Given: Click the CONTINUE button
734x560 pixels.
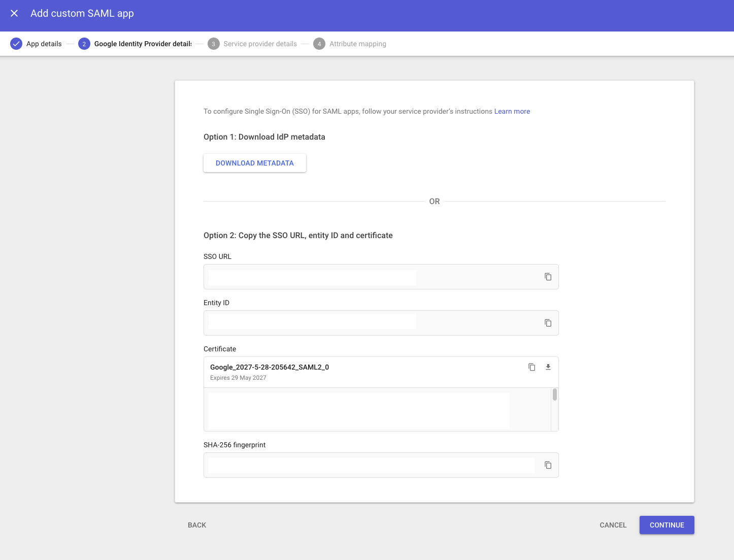Looking at the screenshot, I should [666, 525].
